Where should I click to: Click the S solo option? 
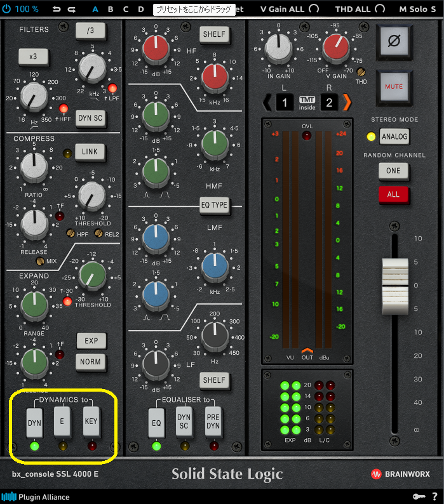433,9
